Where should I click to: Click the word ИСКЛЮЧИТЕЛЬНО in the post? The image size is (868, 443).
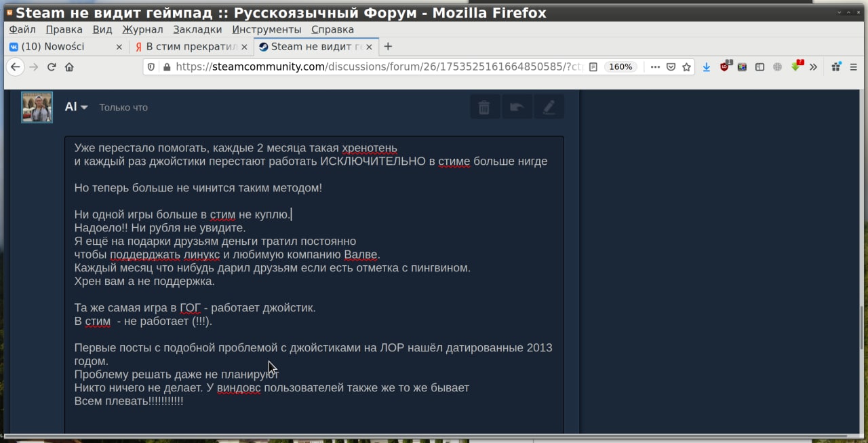pos(373,161)
